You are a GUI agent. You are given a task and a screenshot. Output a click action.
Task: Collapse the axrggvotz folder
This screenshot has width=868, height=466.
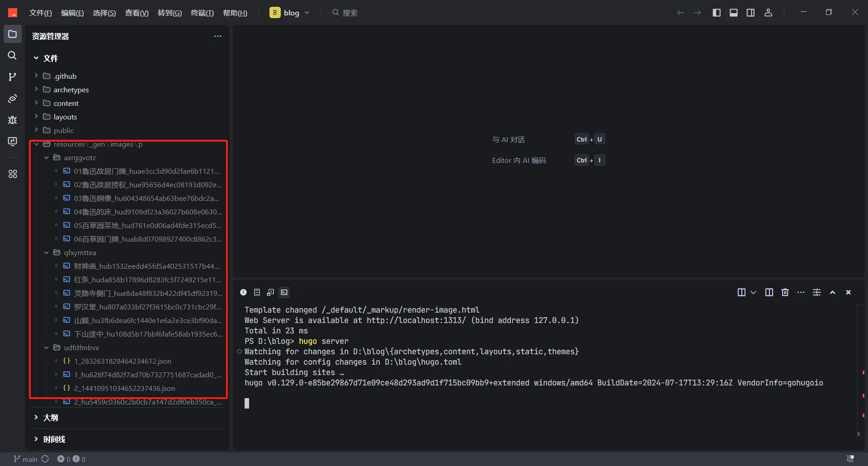pyautogui.click(x=128, y=157)
